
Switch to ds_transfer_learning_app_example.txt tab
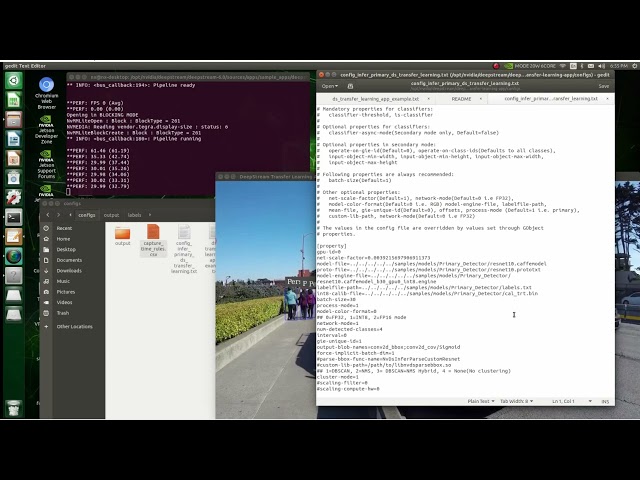pyautogui.click(x=375, y=99)
